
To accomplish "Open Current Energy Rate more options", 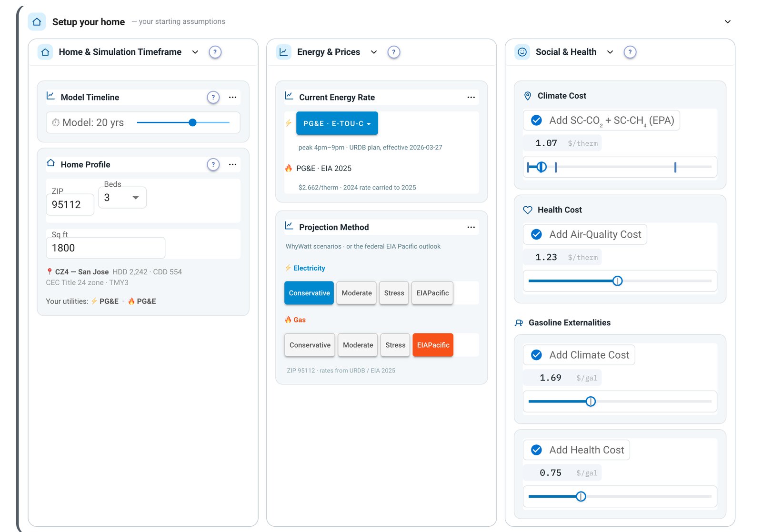I will pos(471,97).
